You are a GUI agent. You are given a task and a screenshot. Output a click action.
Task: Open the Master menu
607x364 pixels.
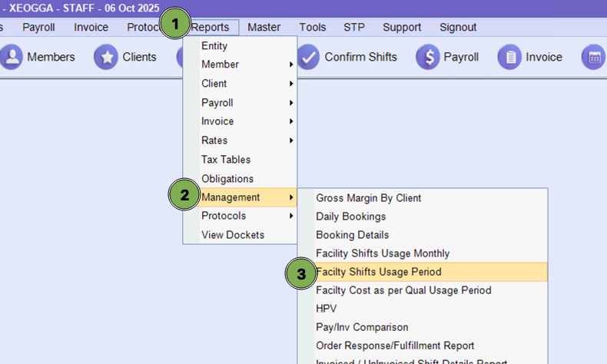pos(264,27)
